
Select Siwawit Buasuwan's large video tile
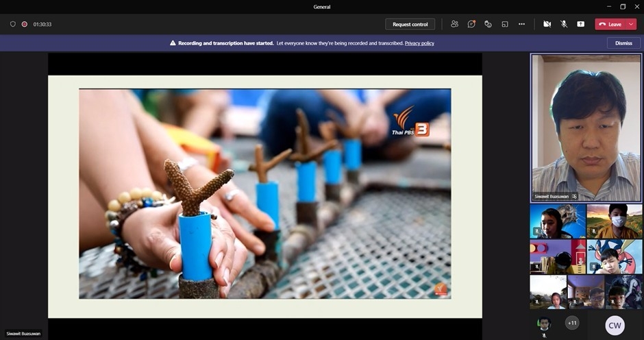(x=586, y=127)
